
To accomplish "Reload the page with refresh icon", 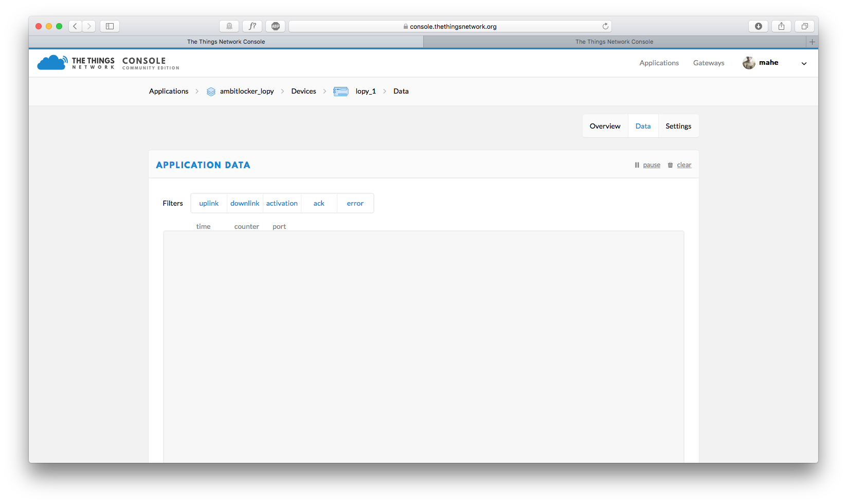I will 605,26.
